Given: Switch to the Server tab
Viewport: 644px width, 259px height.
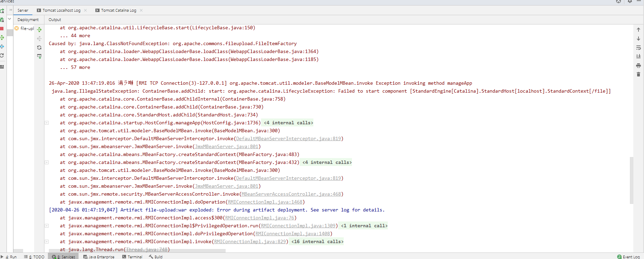Looking at the screenshot, I should coord(23,10).
